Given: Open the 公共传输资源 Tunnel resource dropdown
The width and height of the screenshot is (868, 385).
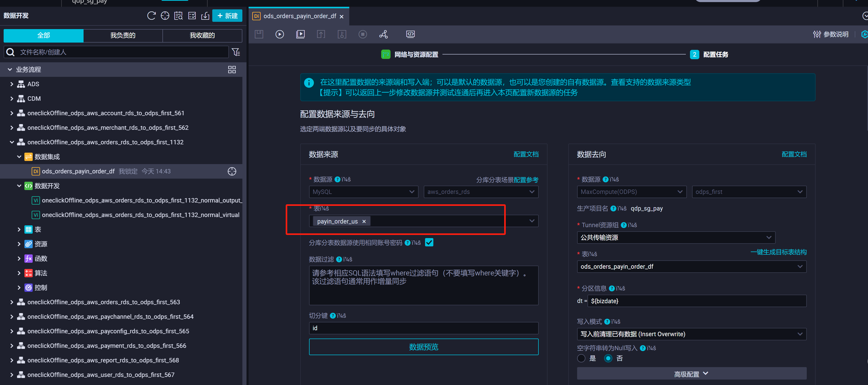Looking at the screenshot, I should pos(676,237).
